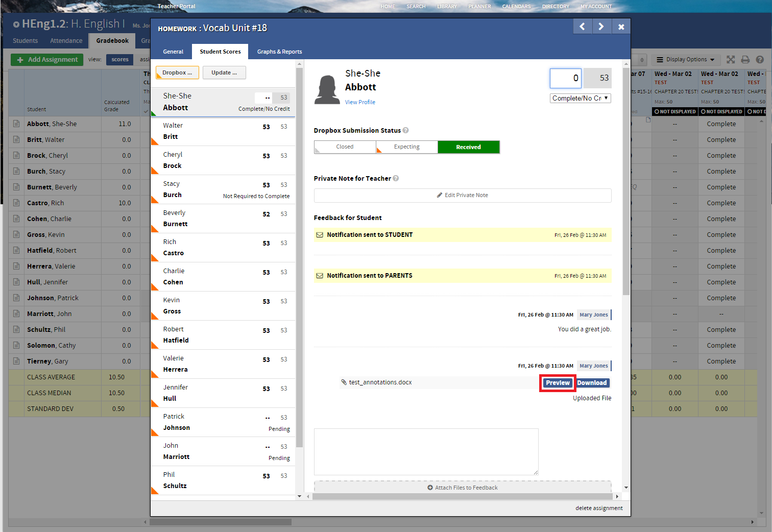Click the score input field showing 0
Screen dimensions: 772x532
point(565,78)
